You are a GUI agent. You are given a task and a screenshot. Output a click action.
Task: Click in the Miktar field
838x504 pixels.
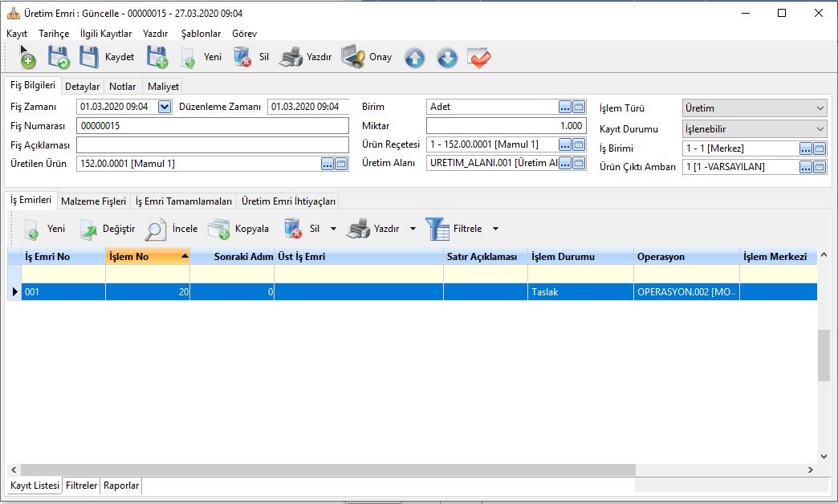(506, 126)
